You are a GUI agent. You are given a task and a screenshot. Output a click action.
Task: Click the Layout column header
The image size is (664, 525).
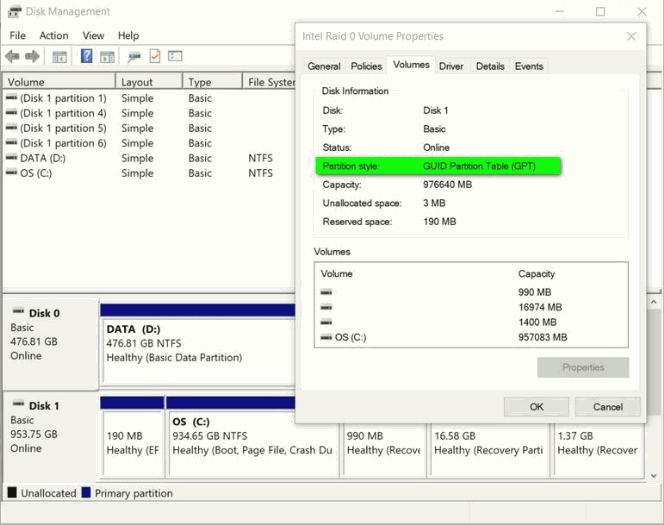[138, 83]
